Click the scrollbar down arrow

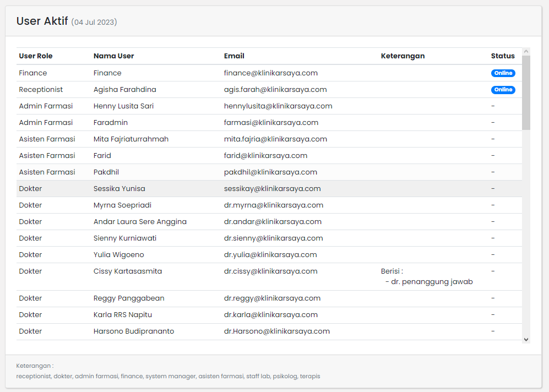click(526, 340)
